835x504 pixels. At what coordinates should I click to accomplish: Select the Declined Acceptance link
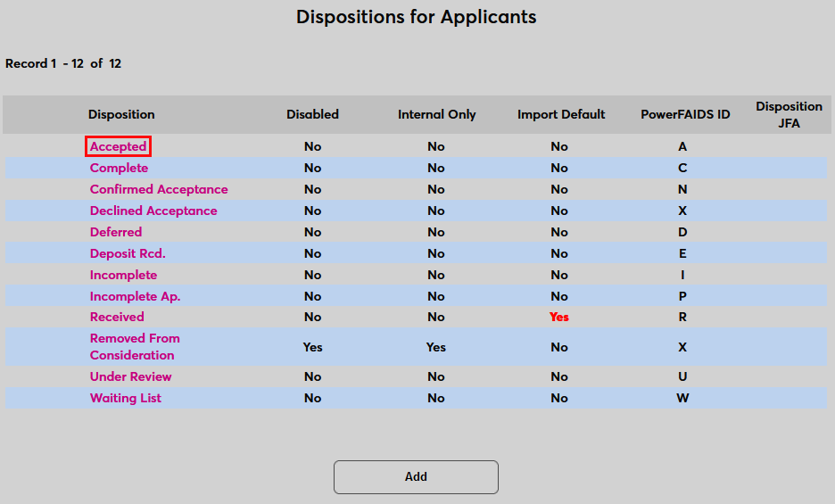coord(153,211)
